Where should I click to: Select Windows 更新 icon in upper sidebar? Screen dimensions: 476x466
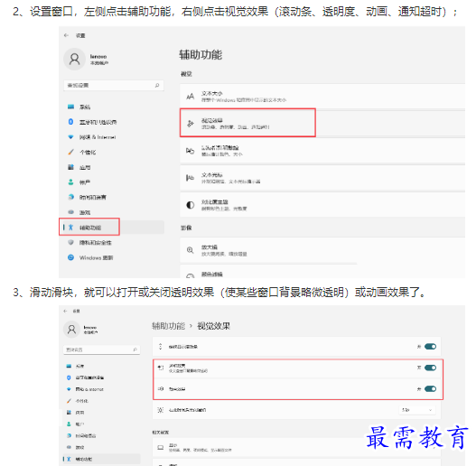tap(70, 257)
